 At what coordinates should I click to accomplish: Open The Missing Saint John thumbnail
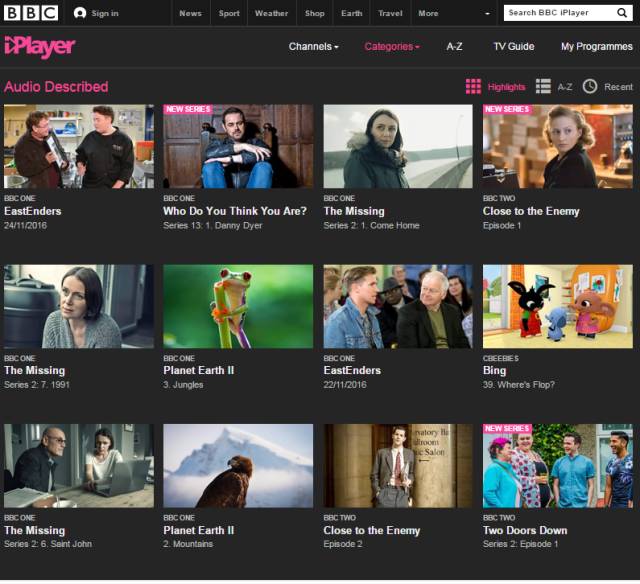[79, 466]
